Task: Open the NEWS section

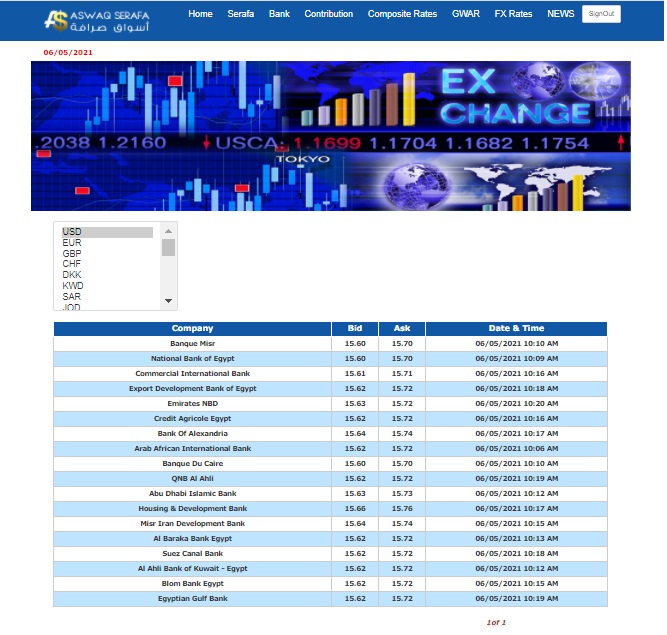Action: [561, 14]
